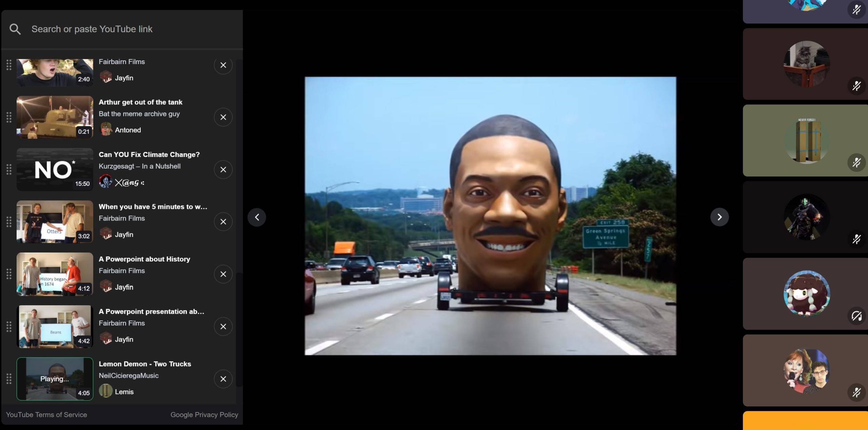Click the search magnifier icon
The height and width of the screenshot is (430, 868).
[15, 29]
